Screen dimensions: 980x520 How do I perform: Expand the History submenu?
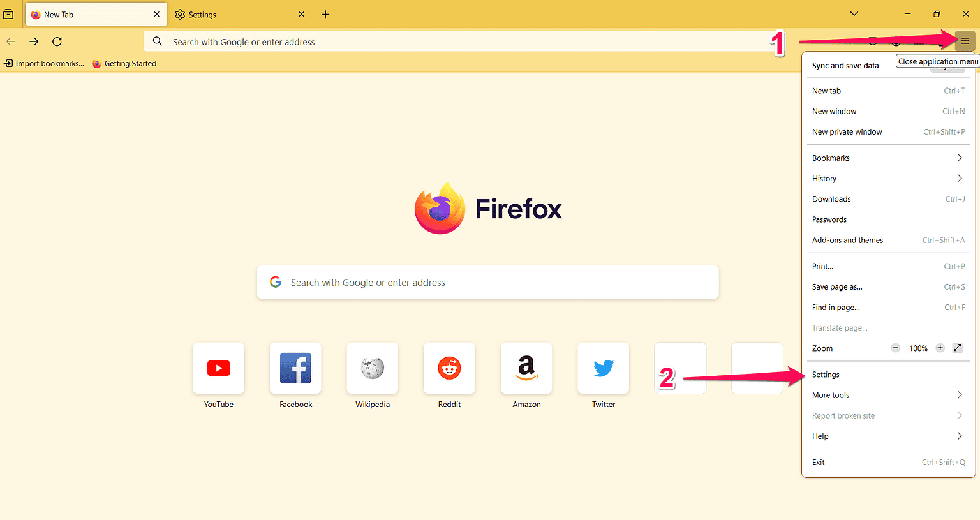coord(888,179)
